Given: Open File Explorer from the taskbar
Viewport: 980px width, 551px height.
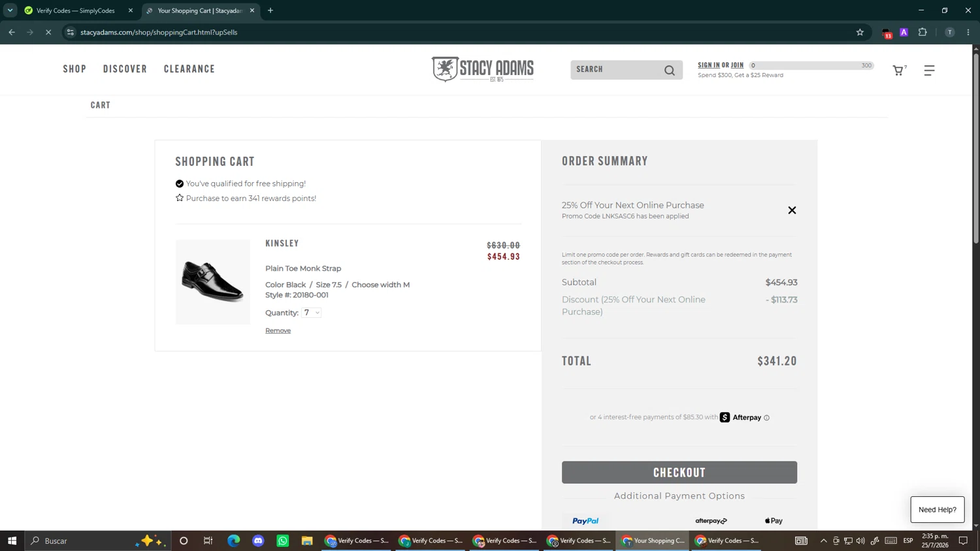Looking at the screenshot, I should pos(307,541).
